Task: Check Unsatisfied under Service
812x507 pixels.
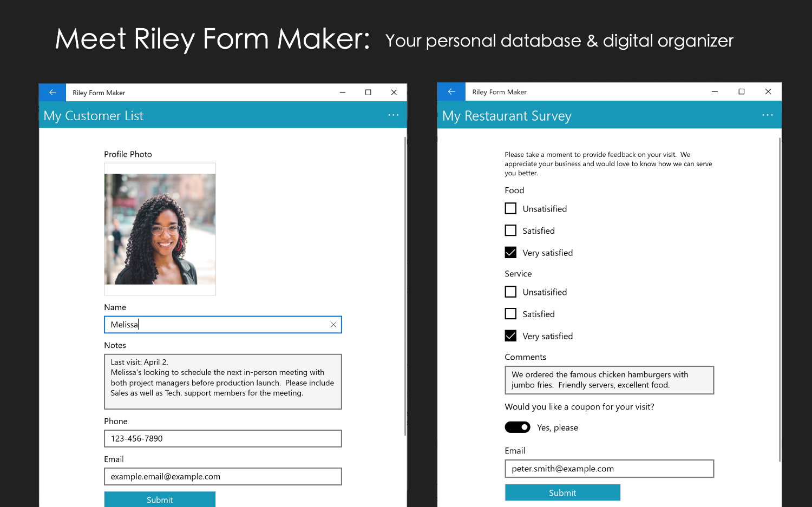Action: pyautogui.click(x=510, y=292)
